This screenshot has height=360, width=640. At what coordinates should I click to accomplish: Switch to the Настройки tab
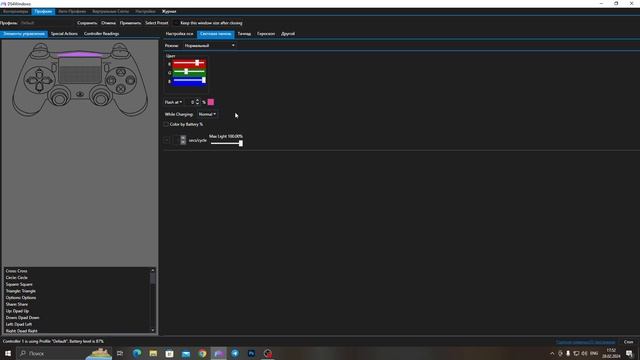click(x=145, y=11)
